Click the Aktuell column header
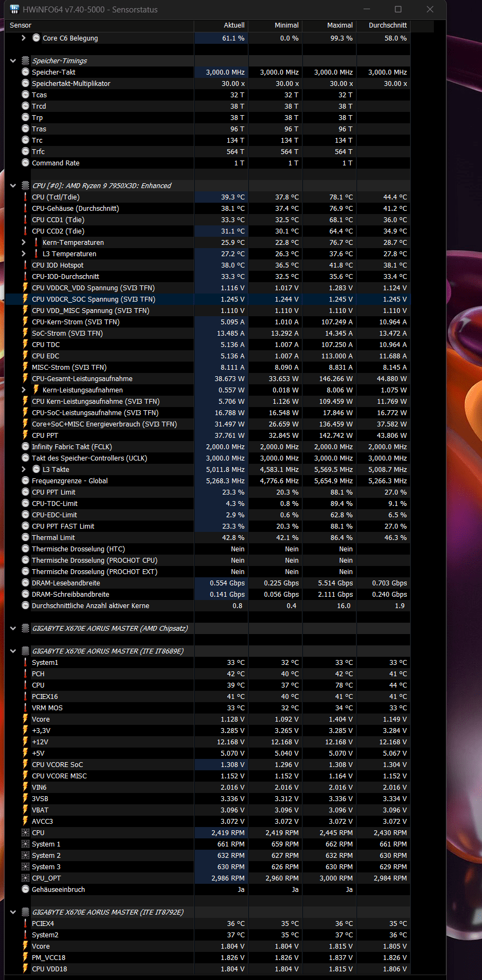This screenshot has width=482, height=980. tap(221, 25)
